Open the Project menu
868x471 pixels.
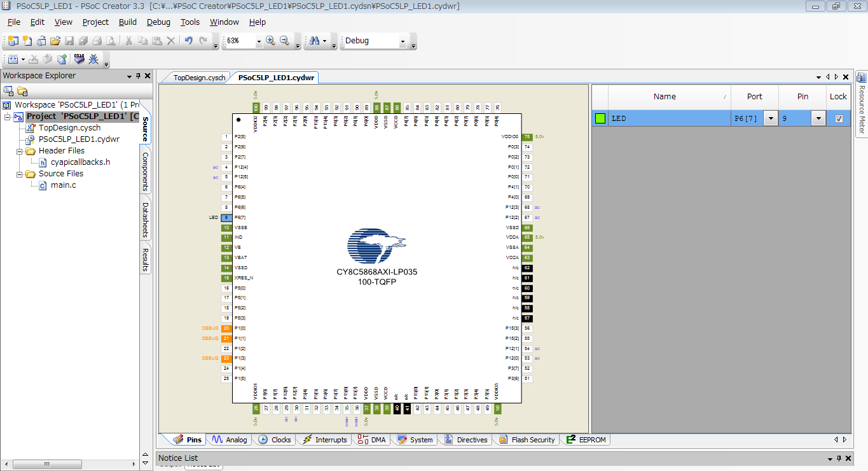point(96,22)
